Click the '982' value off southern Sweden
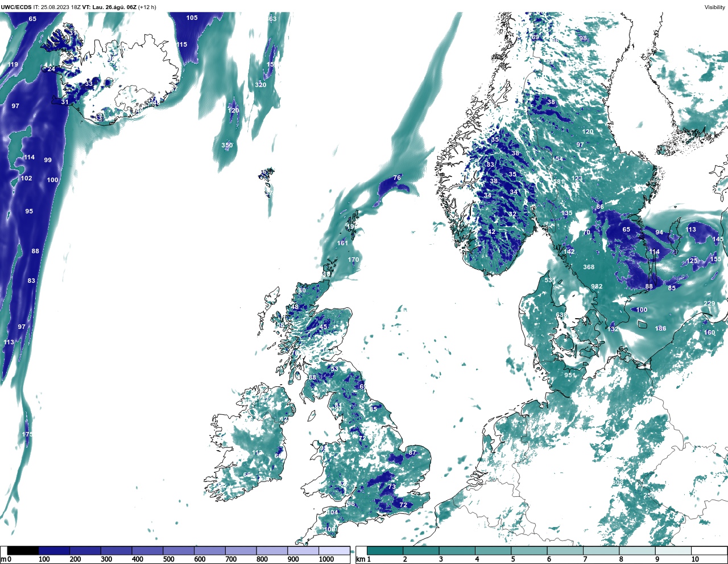Image resolution: width=728 pixels, height=564 pixels. (597, 286)
